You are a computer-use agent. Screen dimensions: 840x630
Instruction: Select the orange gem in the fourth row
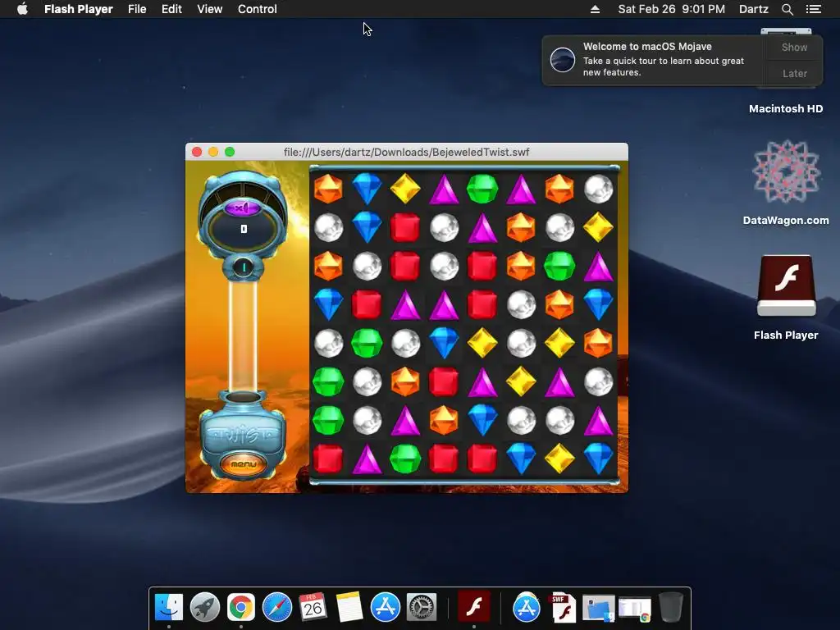click(559, 304)
